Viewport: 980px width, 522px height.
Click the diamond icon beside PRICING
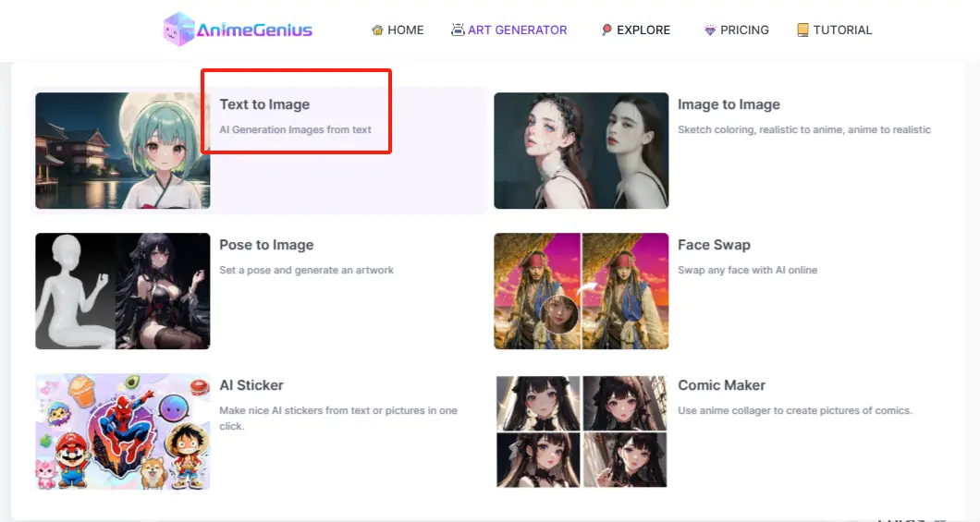[x=709, y=30]
